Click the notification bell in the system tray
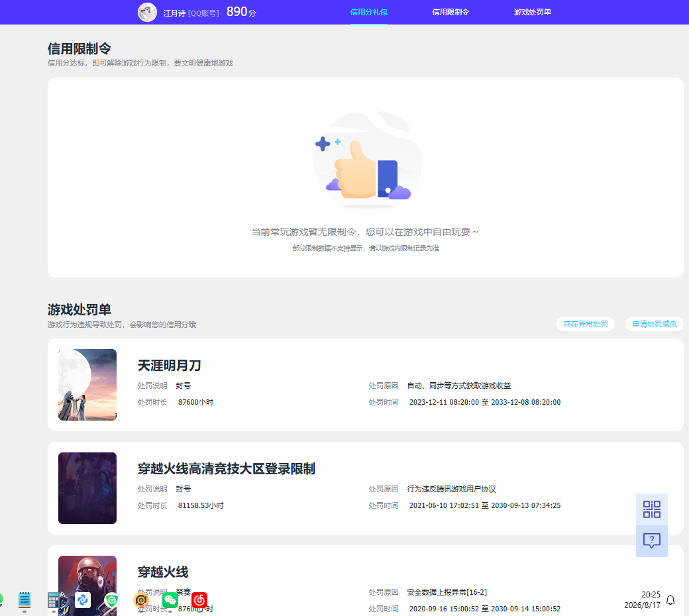689x616 pixels. (670, 599)
